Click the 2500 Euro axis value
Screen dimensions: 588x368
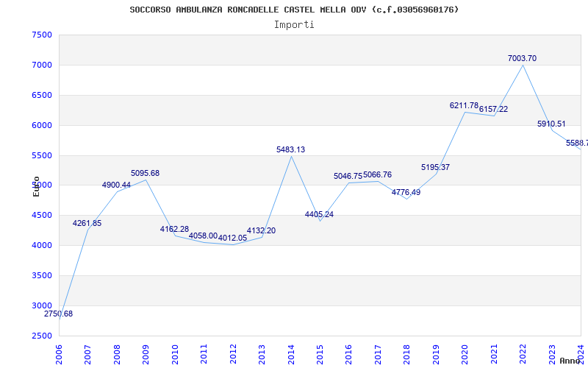pos(42,336)
